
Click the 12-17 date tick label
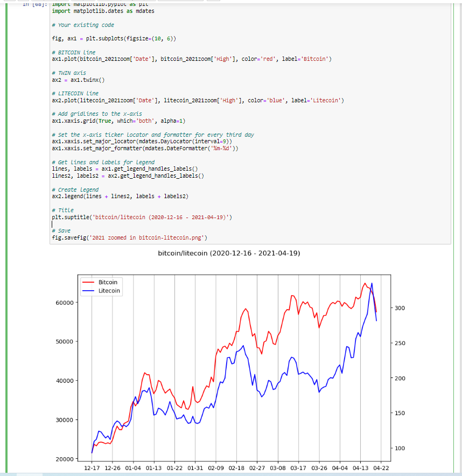[92, 468]
